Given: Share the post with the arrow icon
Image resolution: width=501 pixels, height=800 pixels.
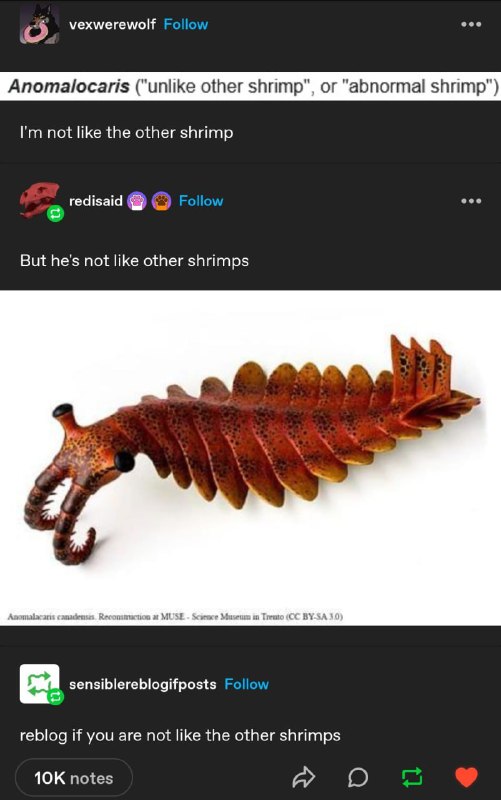Looking at the screenshot, I should click(x=304, y=777).
